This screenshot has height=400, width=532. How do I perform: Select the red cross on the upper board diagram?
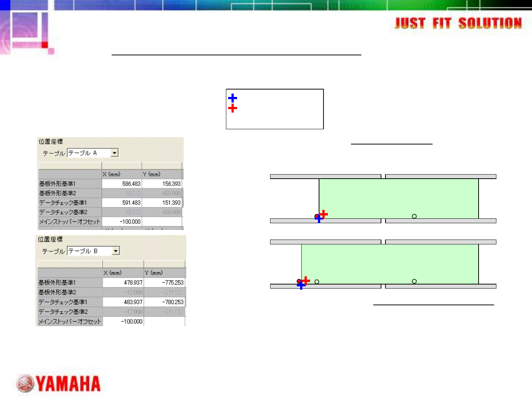coord(324,214)
